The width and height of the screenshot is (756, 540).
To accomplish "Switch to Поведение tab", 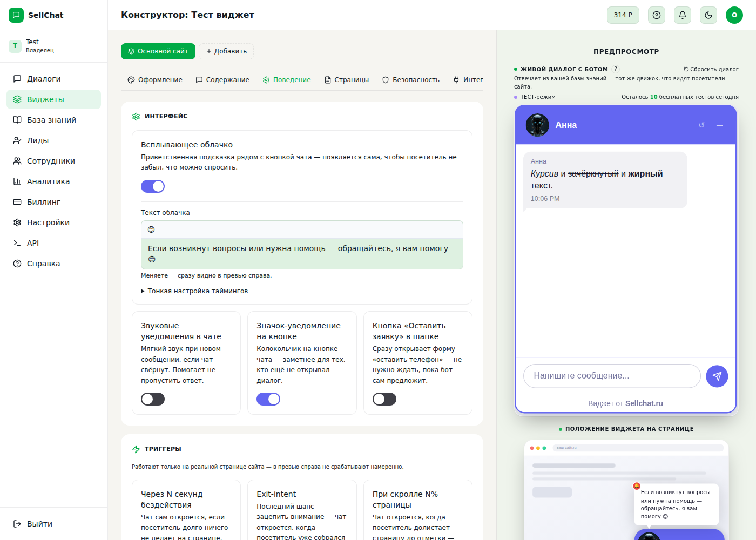I will pyautogui.click(x=287, y=80).
